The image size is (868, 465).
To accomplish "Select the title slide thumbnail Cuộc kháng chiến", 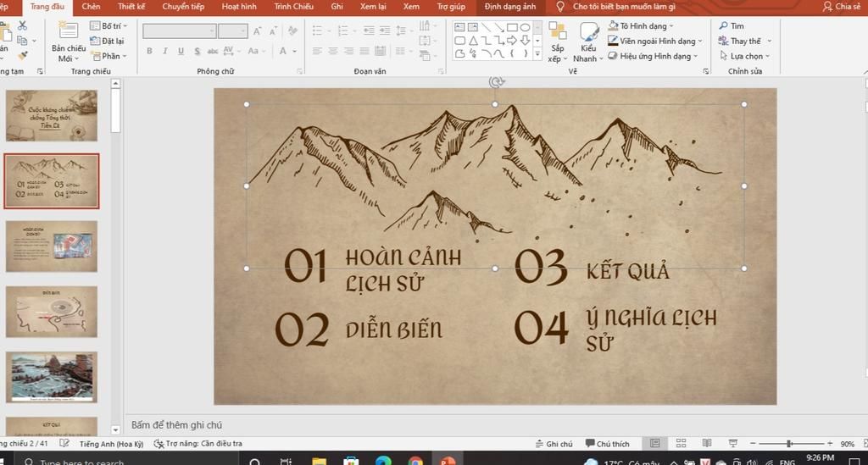I will point(52,115).
